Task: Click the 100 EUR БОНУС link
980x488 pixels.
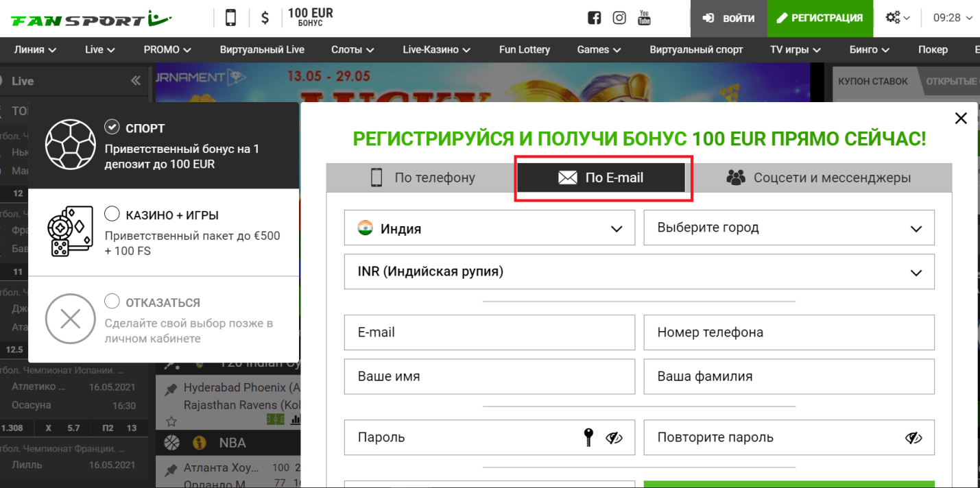Action: point(310,18)
